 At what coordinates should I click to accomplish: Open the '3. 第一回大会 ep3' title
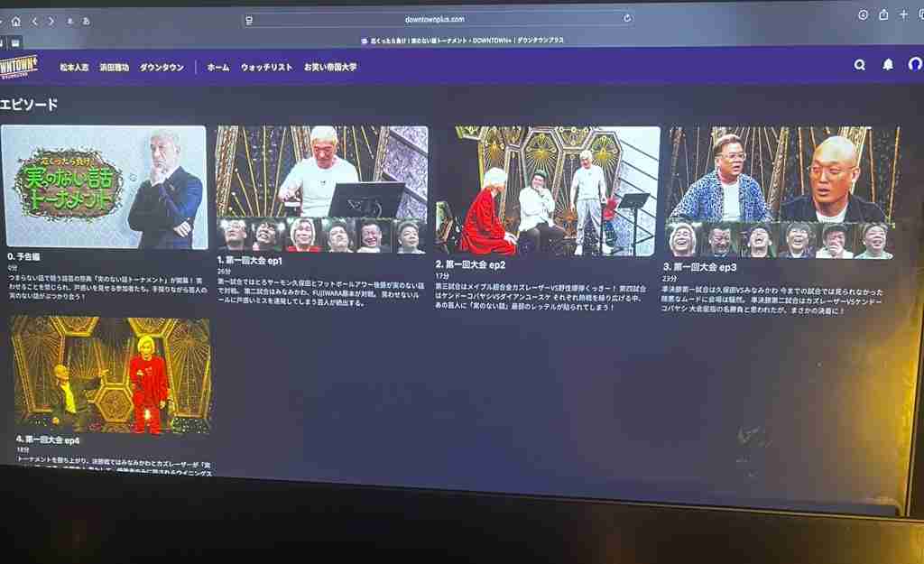699,267
